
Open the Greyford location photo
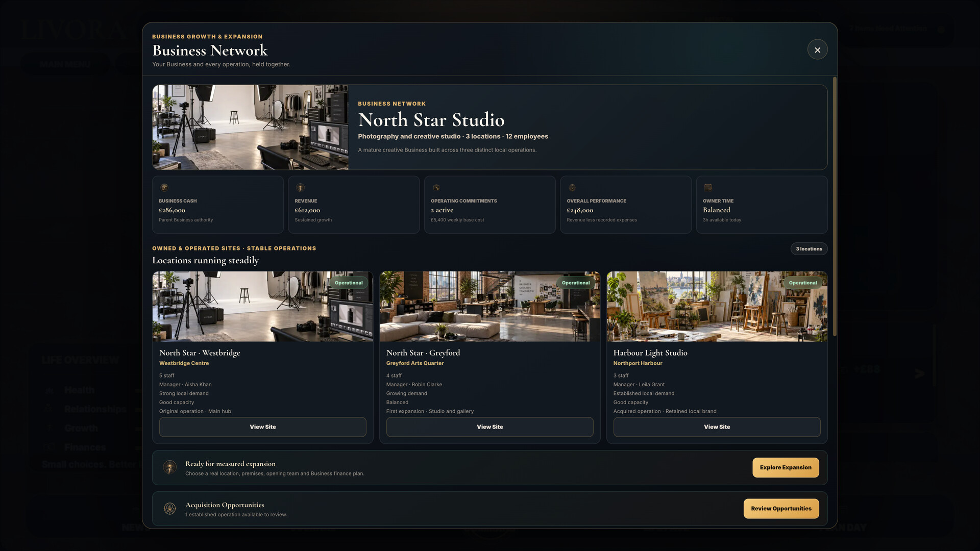pos(489,307)
